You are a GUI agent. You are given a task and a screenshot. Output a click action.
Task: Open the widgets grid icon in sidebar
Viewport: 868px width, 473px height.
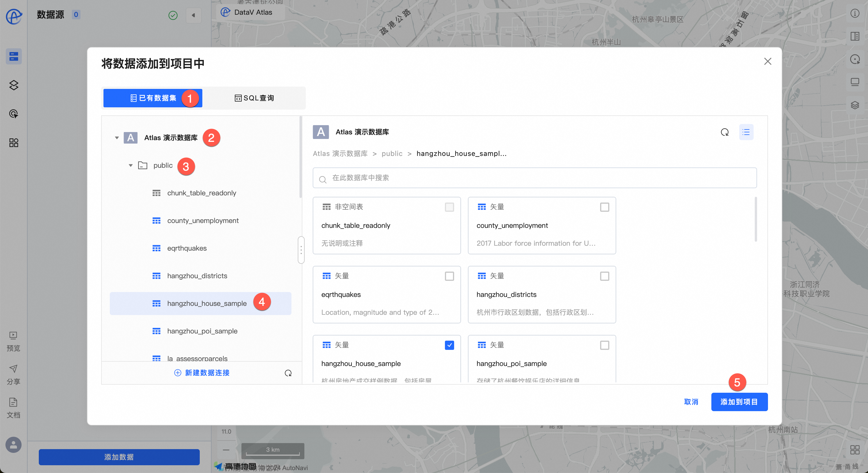tap(14, 143)
